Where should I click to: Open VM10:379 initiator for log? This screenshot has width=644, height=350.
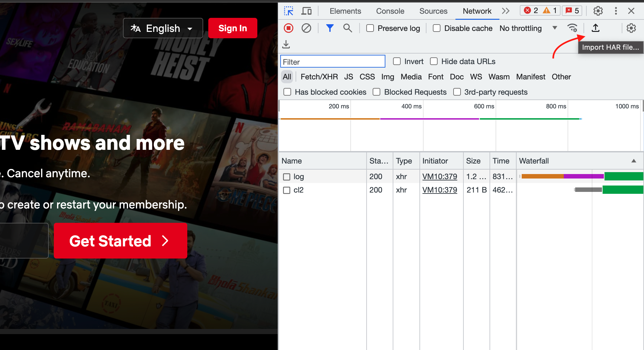coord(440,177)
